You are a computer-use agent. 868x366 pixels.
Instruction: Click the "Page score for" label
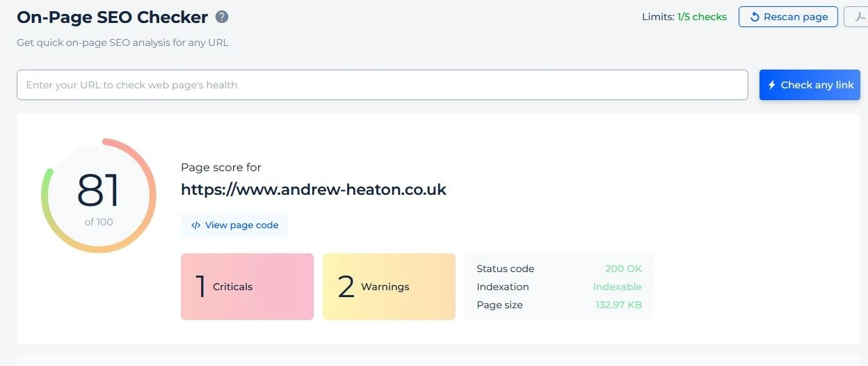tap(220, 167)
